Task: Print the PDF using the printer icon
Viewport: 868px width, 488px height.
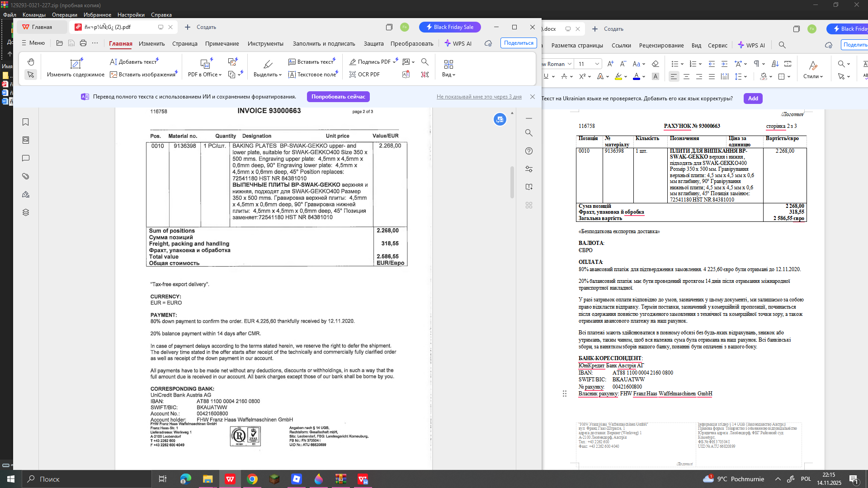Action: [83, 43]
